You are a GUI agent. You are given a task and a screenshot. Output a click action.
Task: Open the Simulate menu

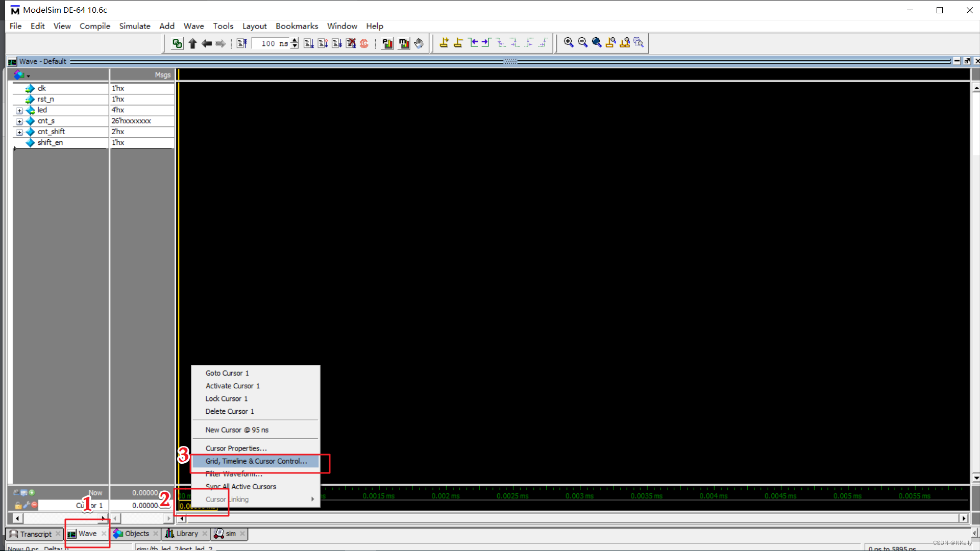pos(135,26)
